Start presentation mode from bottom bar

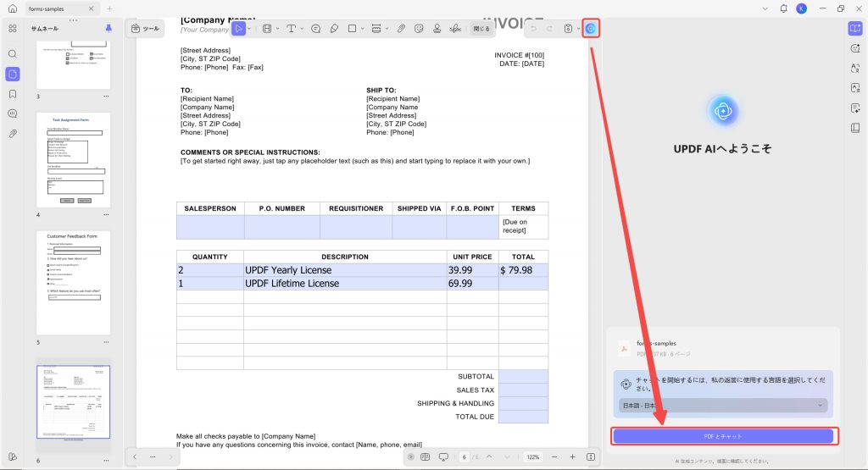click(443, 456)
